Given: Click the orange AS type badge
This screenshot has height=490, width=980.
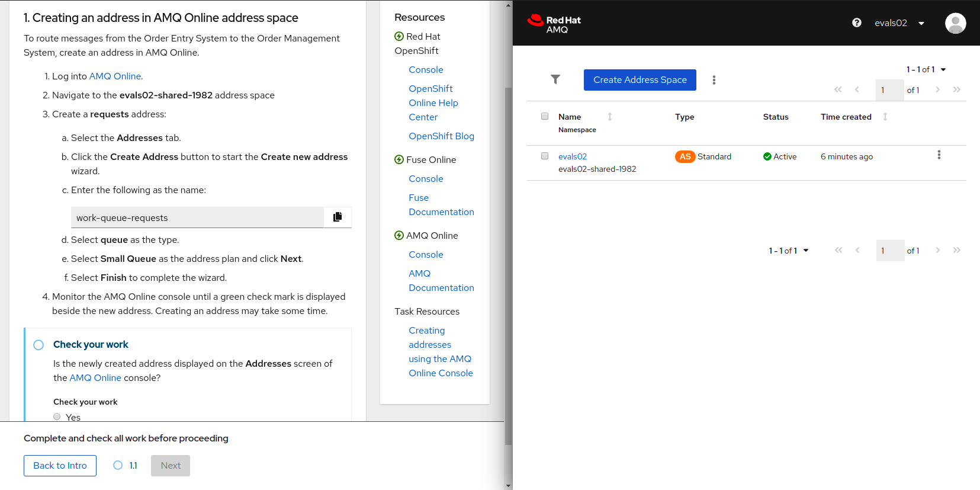Looking at the screenshot, I should coord(685,156).
